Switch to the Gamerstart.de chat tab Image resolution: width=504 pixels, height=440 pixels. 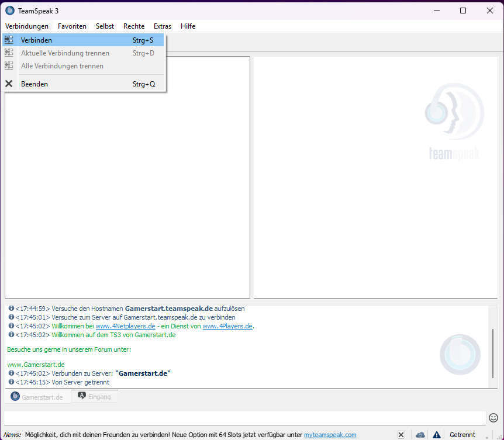37,397
